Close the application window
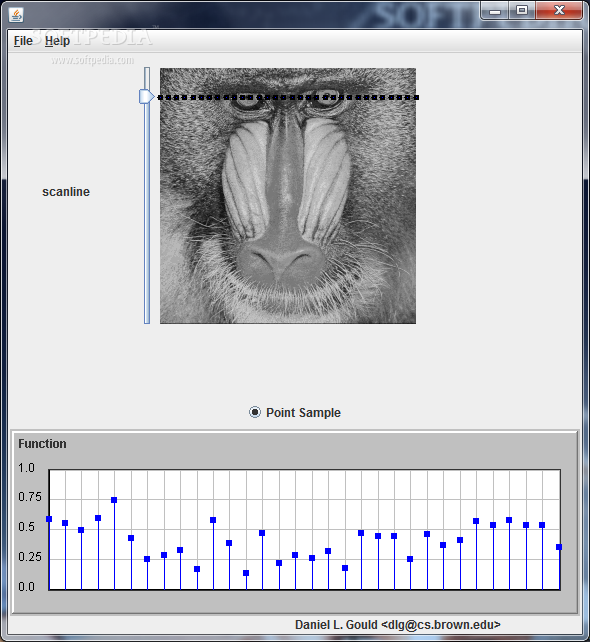Screen dimensions: 590x642 [x=559, y=10]
